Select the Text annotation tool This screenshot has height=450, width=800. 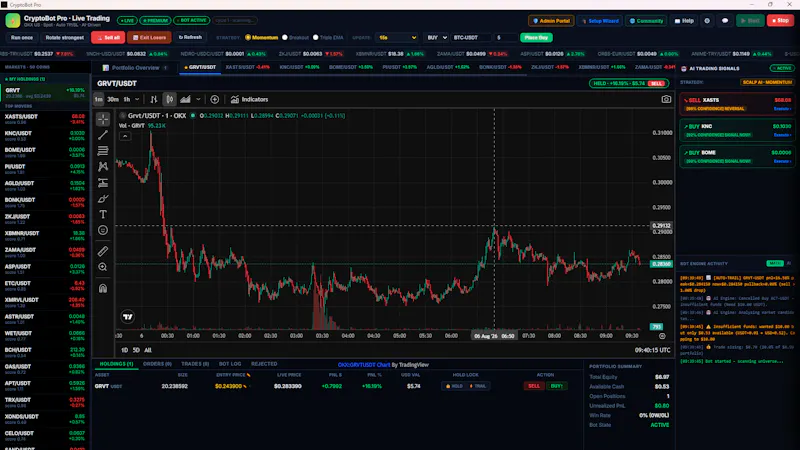pyautogui.click(x=103, y=214)
